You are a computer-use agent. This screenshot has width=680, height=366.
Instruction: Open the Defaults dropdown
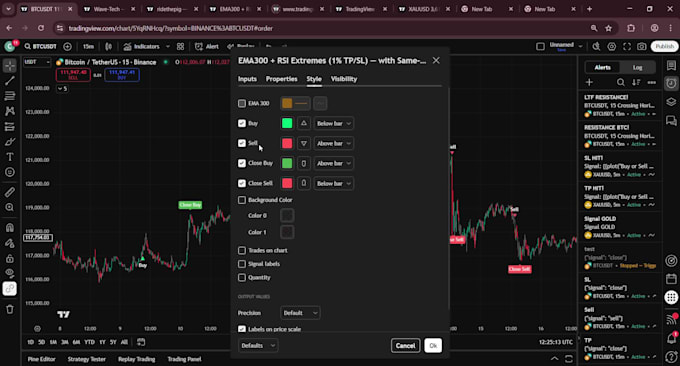point(258,346)
